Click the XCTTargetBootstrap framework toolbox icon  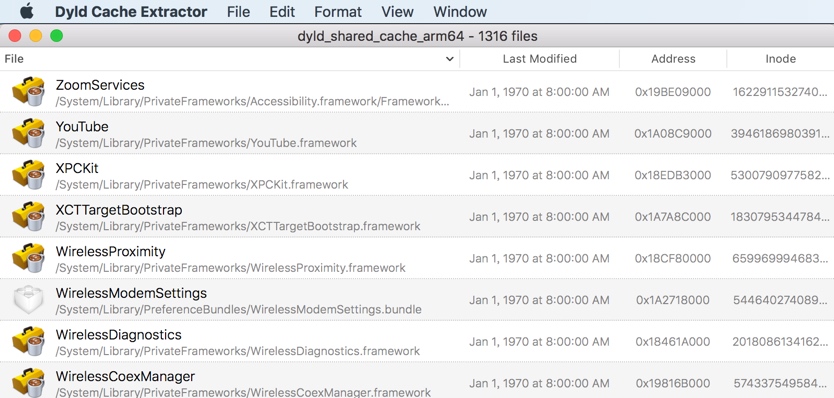coord(29,216)
